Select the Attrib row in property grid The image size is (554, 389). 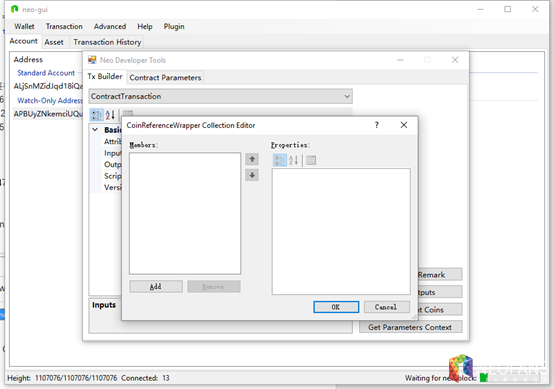point(112,141)
